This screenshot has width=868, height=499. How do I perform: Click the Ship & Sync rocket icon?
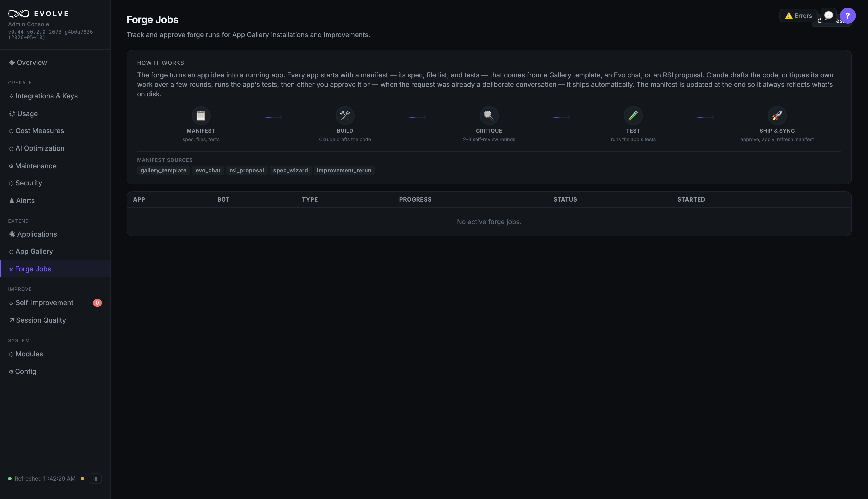coord(777,116)
